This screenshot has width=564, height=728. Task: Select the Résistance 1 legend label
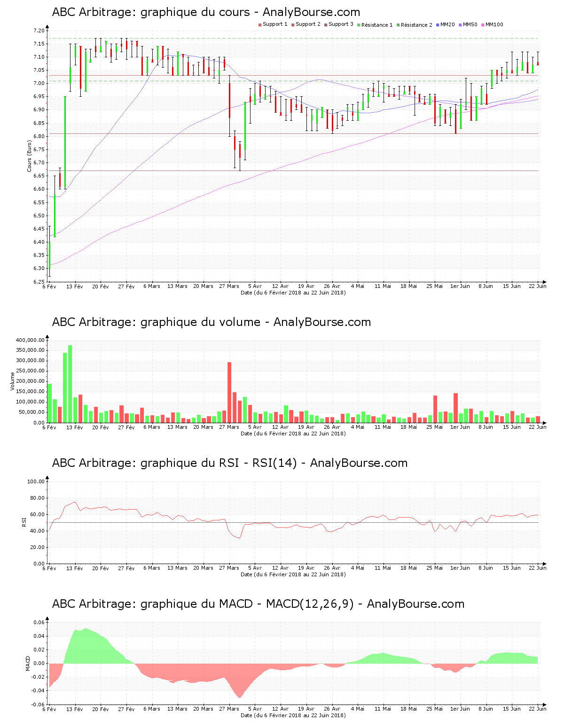click(377, 25)
